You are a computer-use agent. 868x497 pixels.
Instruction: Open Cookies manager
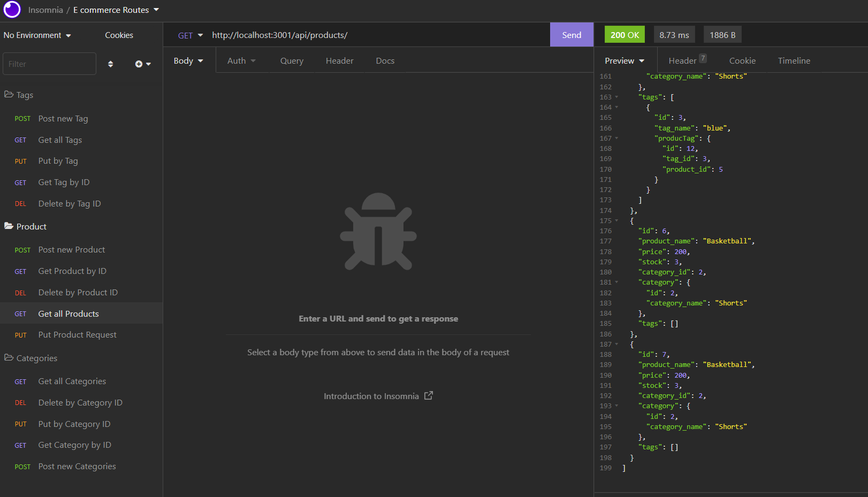tap(119, 35)
